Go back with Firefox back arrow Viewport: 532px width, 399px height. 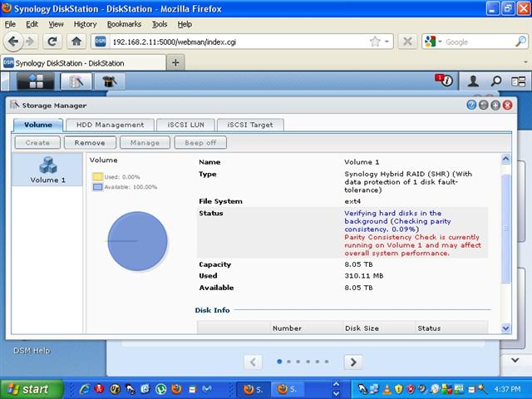click(13, 42)
